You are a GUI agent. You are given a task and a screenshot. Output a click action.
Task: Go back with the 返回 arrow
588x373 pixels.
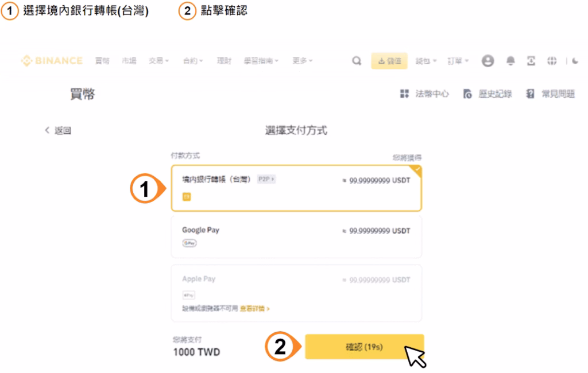pyautogui.click(x=58, y=130)
